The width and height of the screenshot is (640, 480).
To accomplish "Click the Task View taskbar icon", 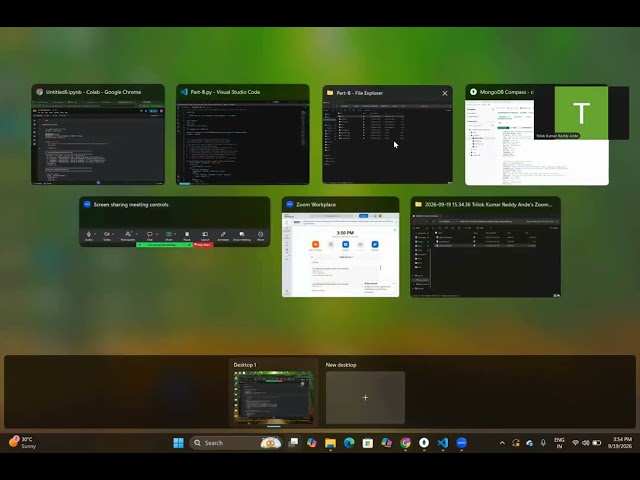I will tap(293, 443).
